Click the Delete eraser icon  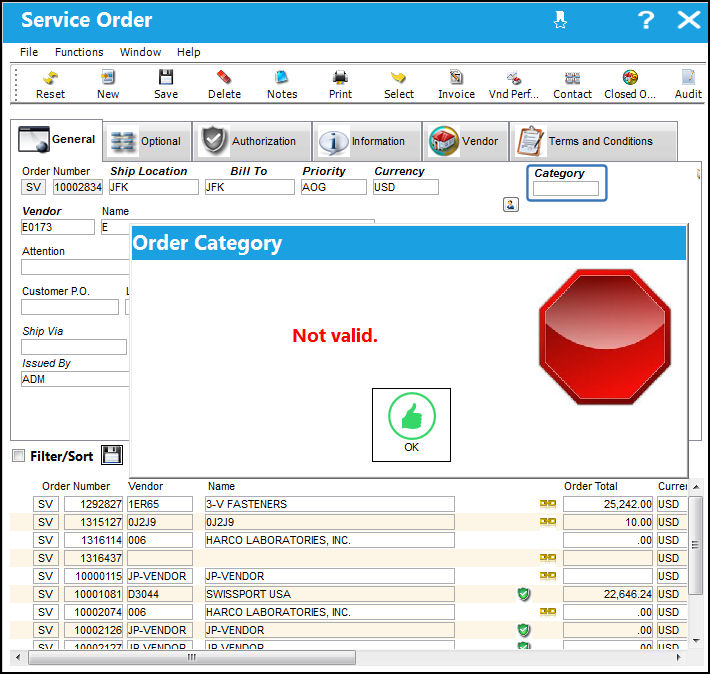point(224,85)
